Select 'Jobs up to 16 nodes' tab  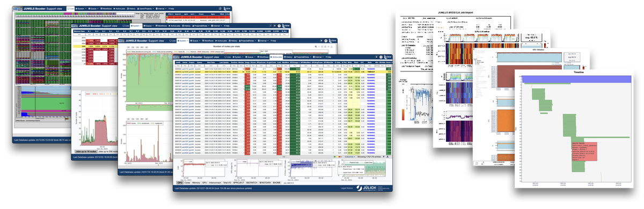(86, 152)
